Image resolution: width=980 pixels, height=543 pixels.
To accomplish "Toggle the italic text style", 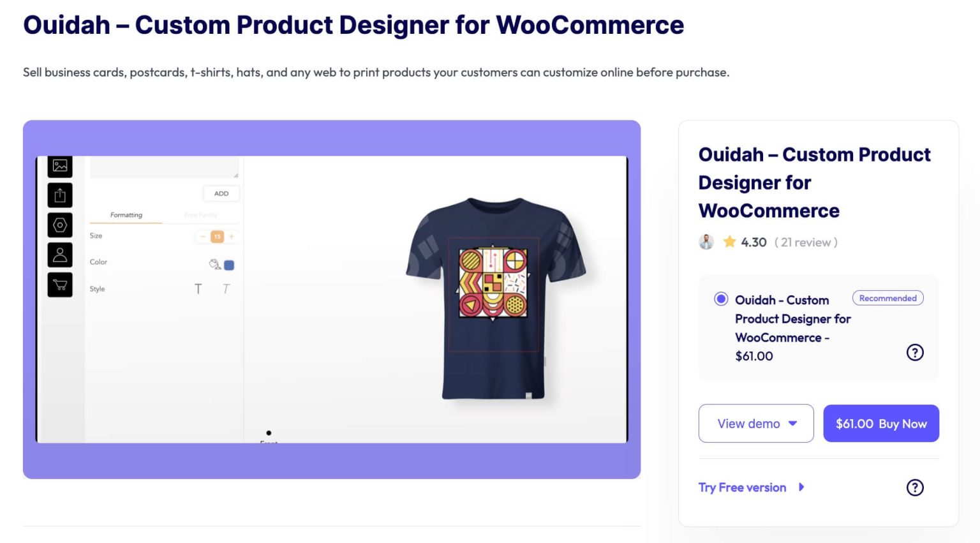I will (226, 288).
